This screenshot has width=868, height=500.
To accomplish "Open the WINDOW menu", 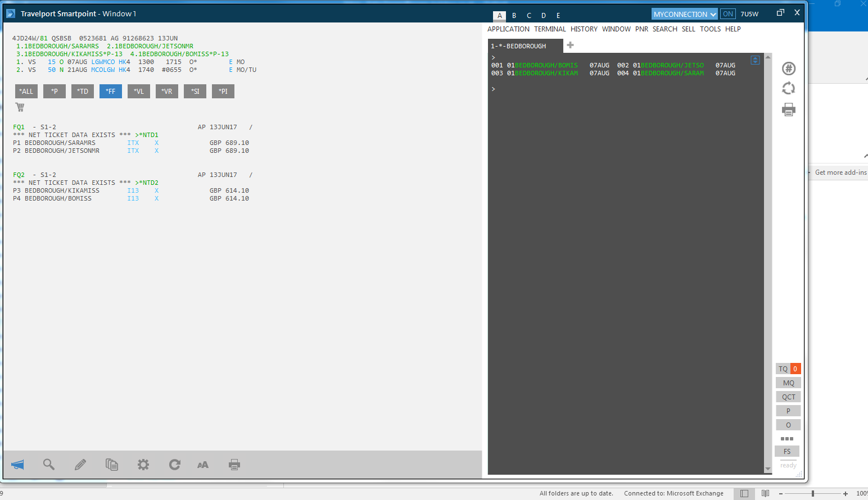I will tap(616, 29).
